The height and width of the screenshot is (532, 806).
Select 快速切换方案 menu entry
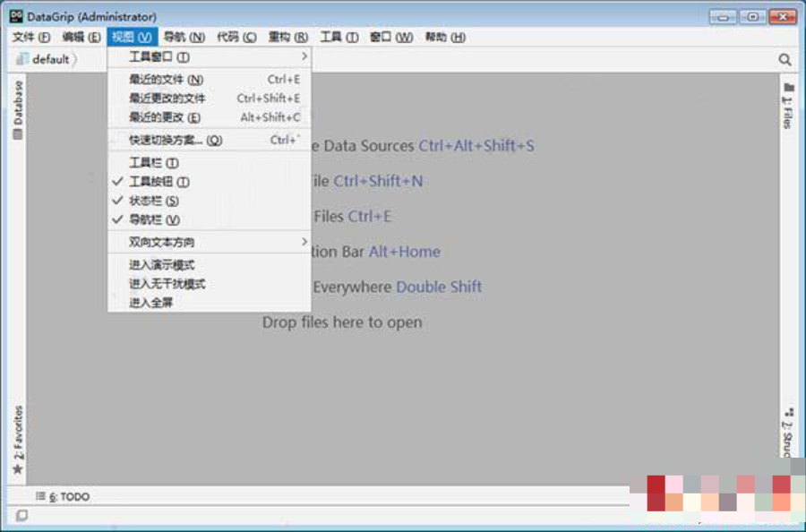coord(210,140)
